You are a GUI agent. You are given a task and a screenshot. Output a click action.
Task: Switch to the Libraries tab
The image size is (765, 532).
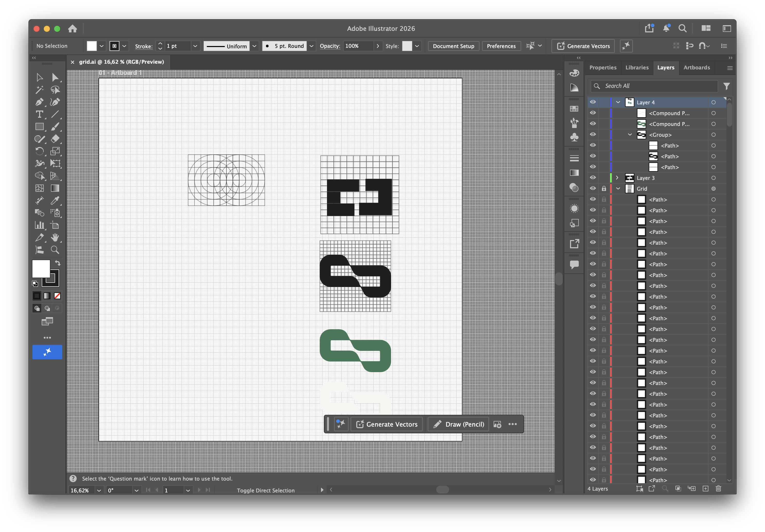(x=637, y=68)
